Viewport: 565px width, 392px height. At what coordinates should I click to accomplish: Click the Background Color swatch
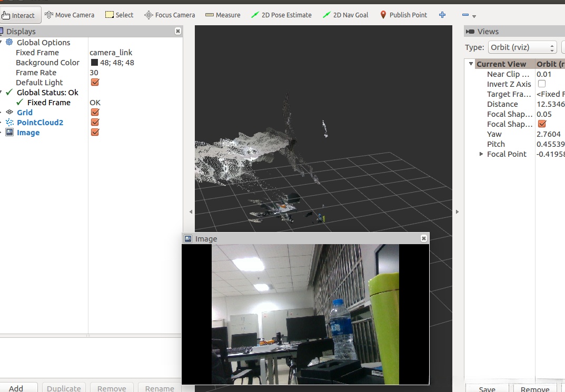[95, 63]
